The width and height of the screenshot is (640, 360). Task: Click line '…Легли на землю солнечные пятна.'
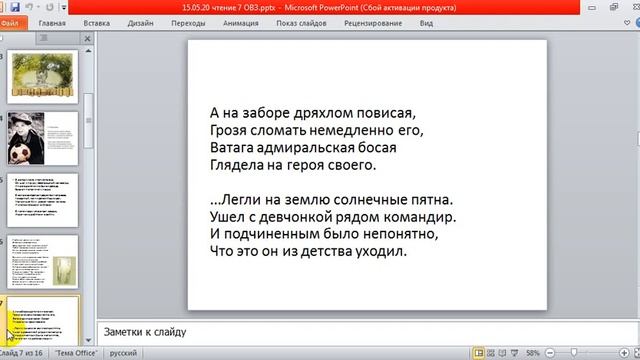(x=331, y=200)
